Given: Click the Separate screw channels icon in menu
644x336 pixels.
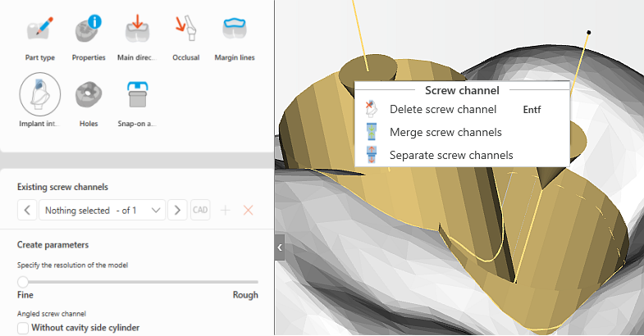Looking at the screenshot, I should click(x=372, y=155).
